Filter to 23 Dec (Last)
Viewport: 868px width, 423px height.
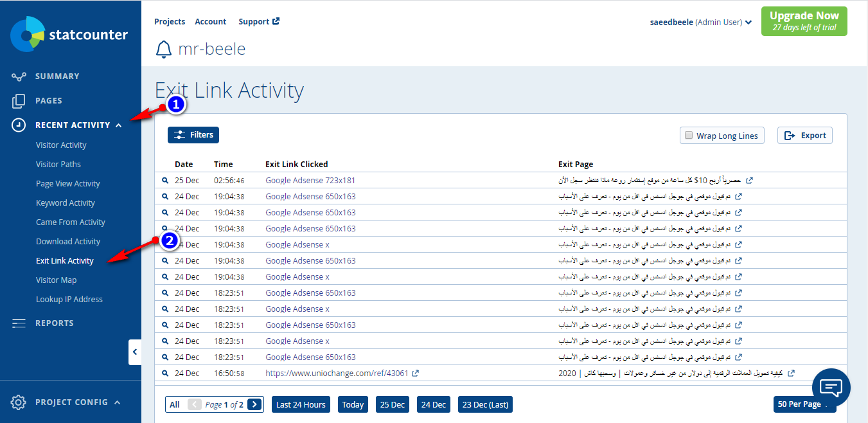click(x=485, y=404)
